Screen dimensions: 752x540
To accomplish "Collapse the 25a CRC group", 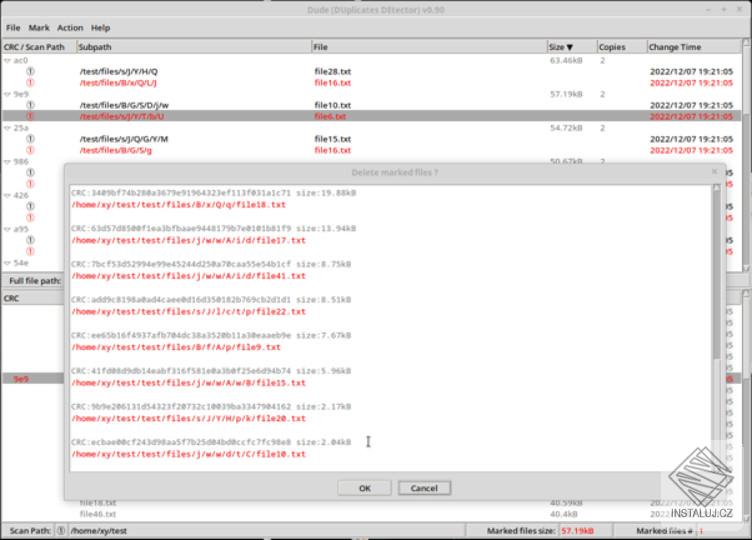I will click(7, 128).
